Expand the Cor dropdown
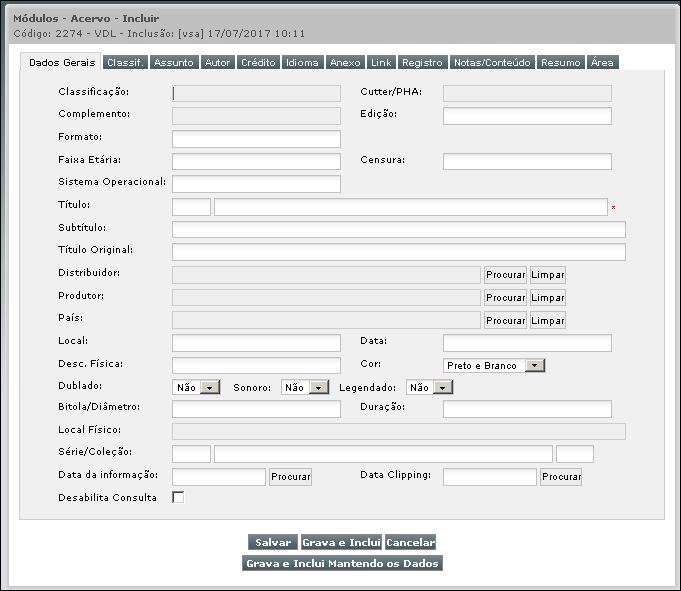This screenshot has width=681, height=591. pos(494,366)
